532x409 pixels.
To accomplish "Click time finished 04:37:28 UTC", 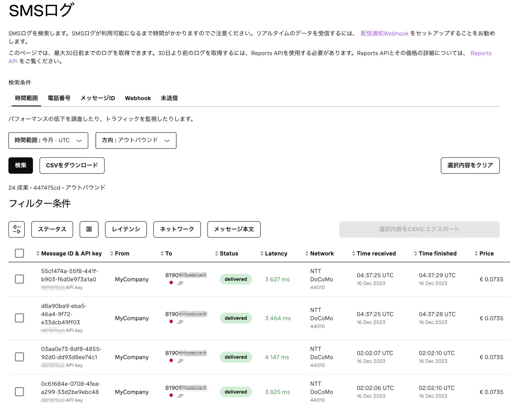I will pos(437,314).
